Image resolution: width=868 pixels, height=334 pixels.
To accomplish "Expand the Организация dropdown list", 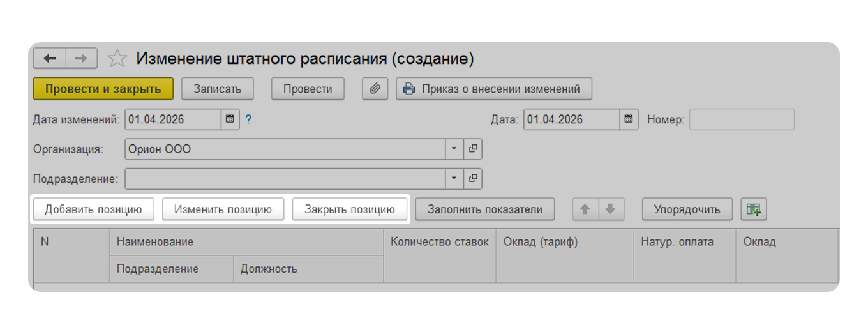I will [454, 149].
